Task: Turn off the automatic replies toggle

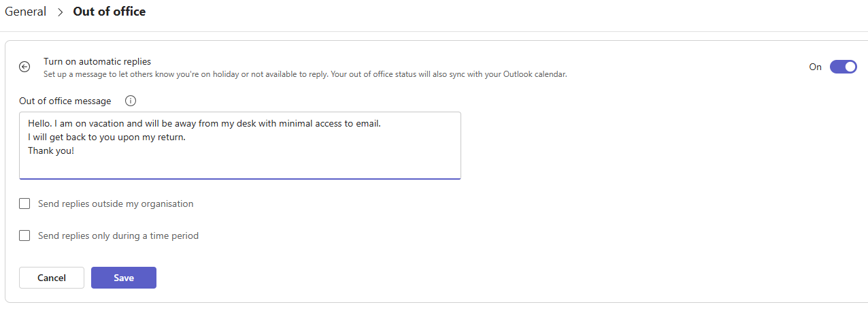Action: pos(843,67)
